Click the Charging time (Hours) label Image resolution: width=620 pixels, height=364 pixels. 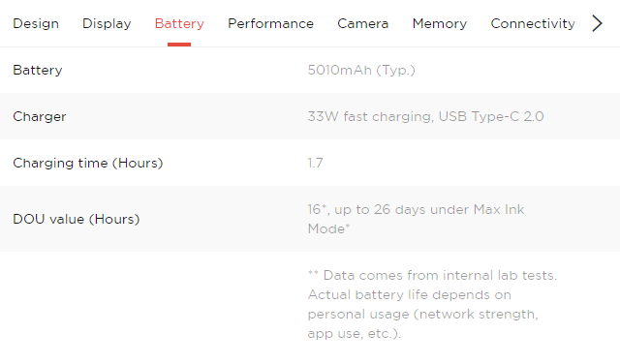(x=88, y=164)
